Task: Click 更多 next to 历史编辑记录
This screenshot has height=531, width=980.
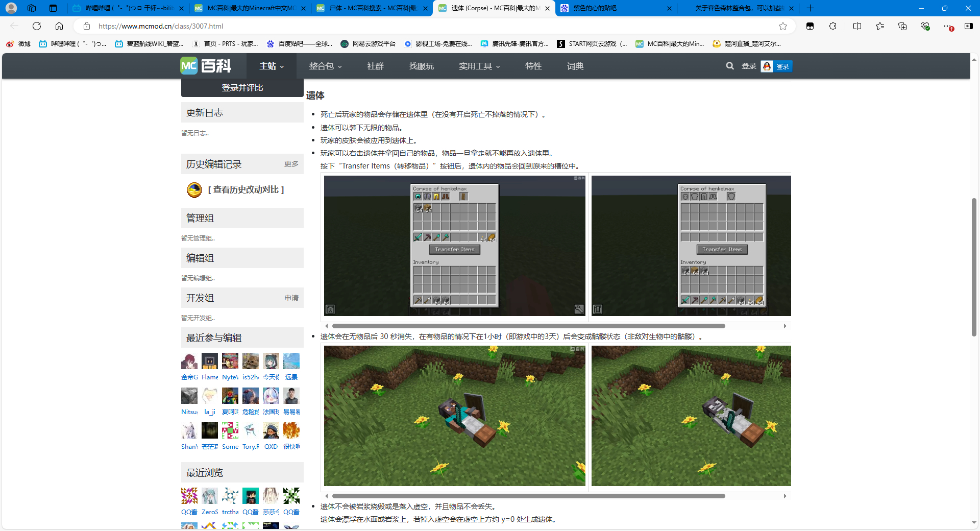Action: coord(291,164)
